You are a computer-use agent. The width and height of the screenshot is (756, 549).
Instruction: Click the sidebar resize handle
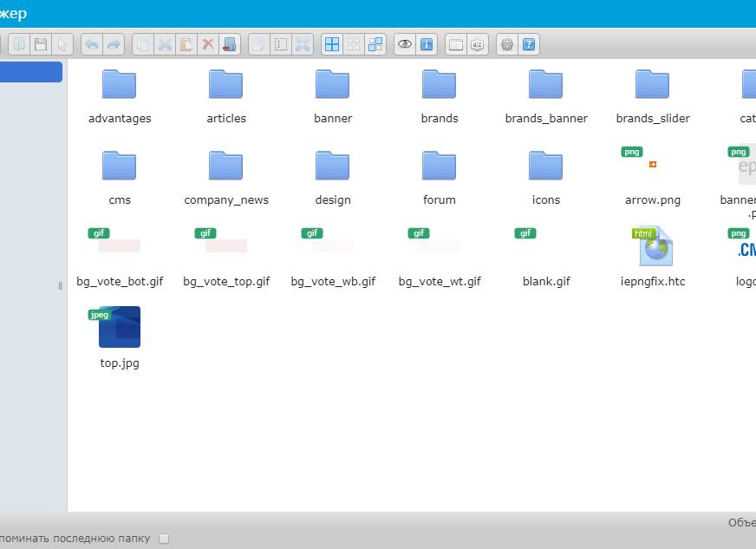(x=60, y=285)
